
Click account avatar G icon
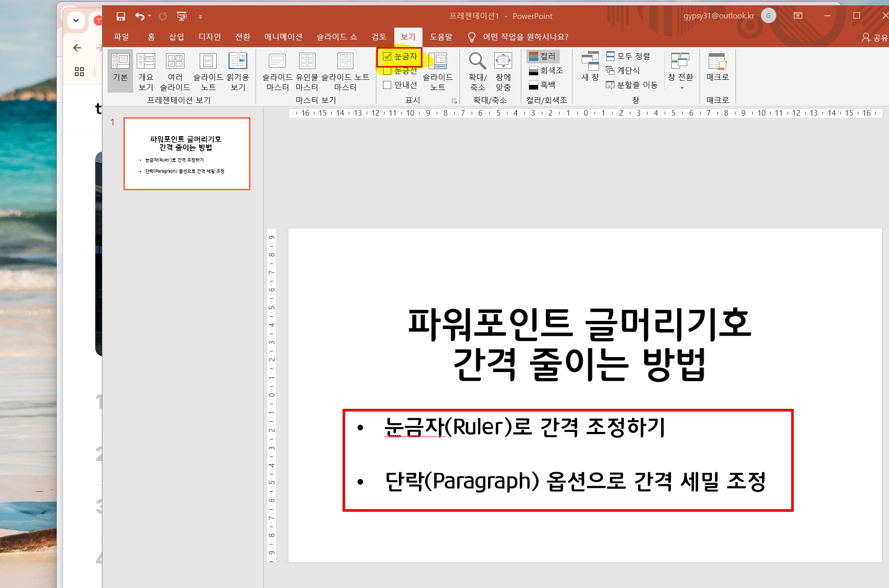768,16
